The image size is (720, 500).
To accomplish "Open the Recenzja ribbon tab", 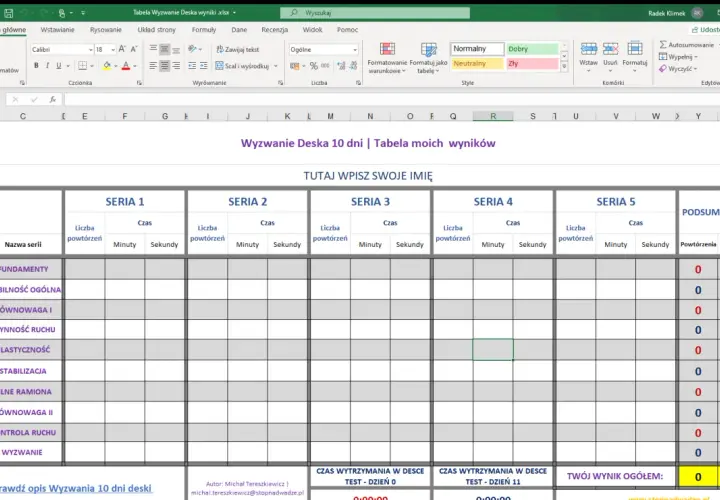I will (x=275, y=30).
